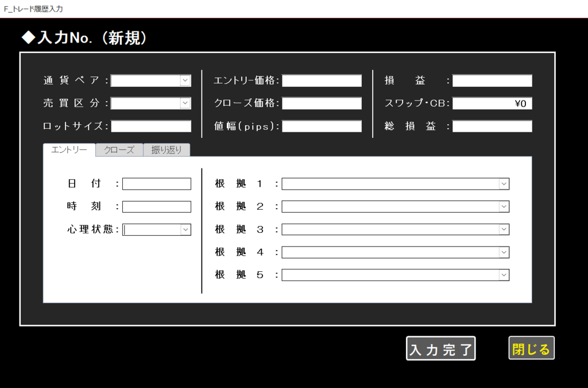The image size is (588, 388).
Task: Click the スワップ・CB field showing ¥0
Action: point(492,103)
